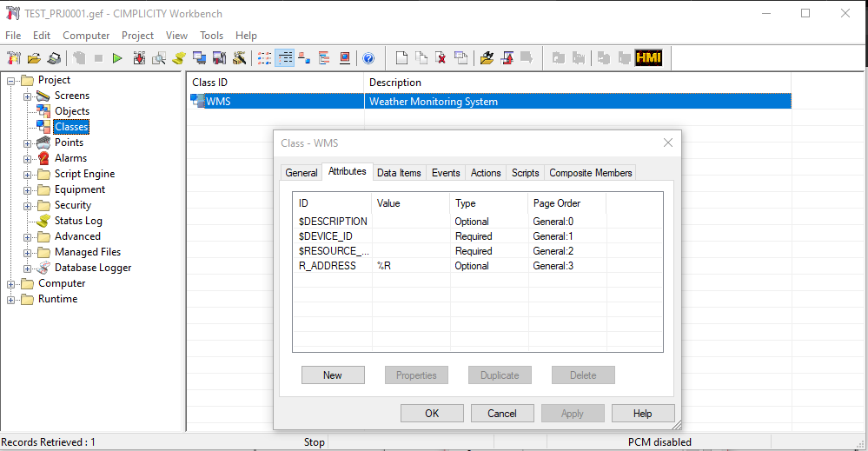Click the Duplicate item pages icon
The height and width of the screenshot is (451, 868).
click(421, 58)
